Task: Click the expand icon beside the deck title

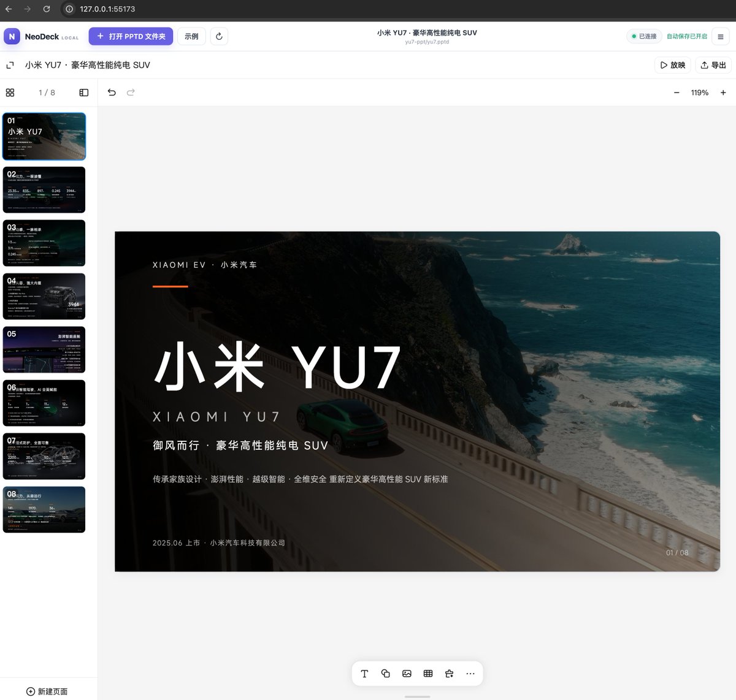Action: pos(10,65)
